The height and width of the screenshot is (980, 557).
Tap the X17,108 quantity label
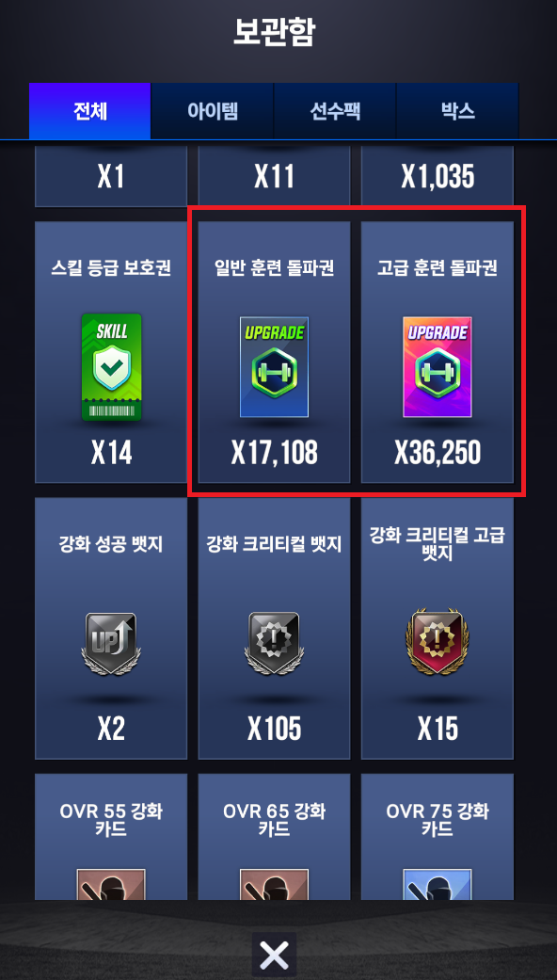pyautogui.click(x=274, y=453)
